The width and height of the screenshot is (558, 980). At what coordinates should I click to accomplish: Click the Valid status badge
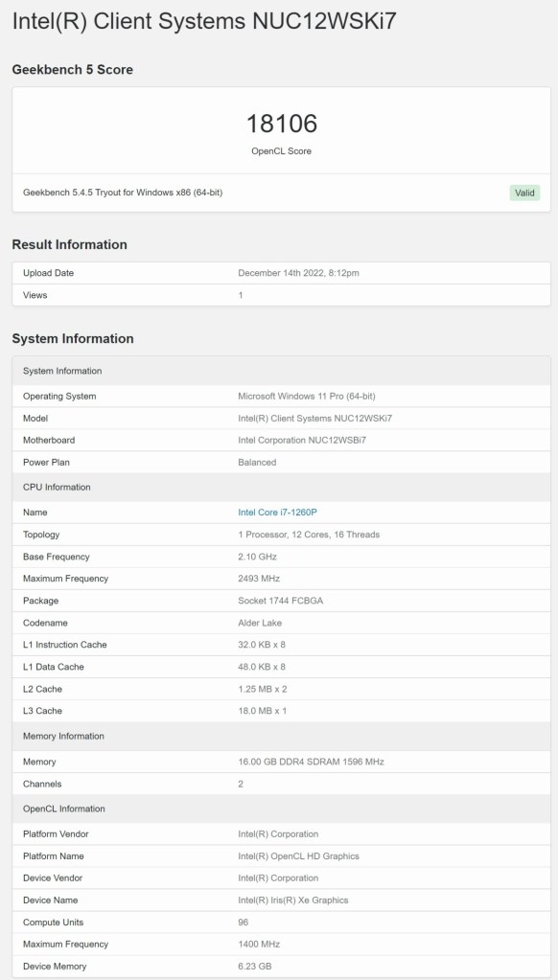click(x=524, y=193)
